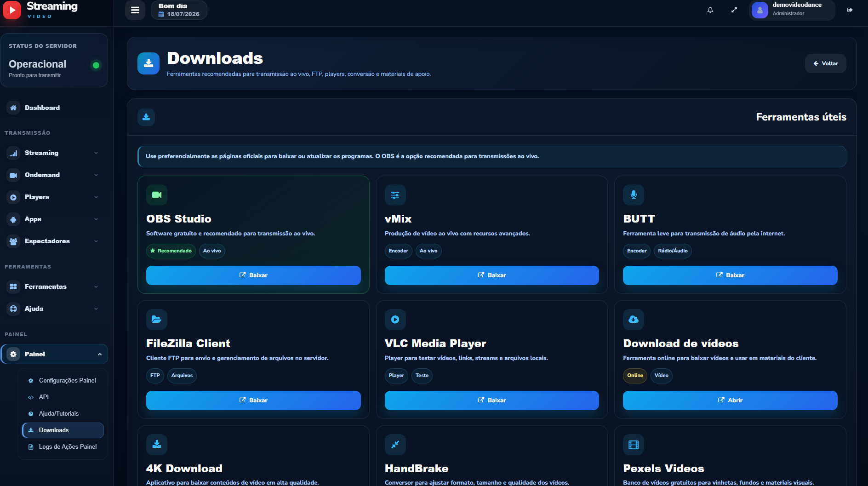Click the VLC Media Player play icon
This screenshot has width=868, height=486.
pyautogui.click(x=395, y=320)
